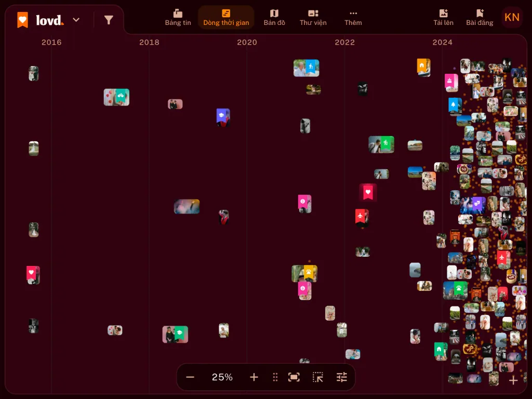
Task: Click the yellow paw badge photo
Action: 304,273
